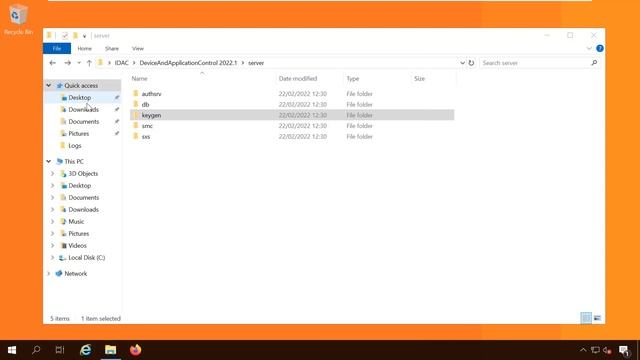Open Local Disk (C:) in navigation pane
This screenshot has width=640, height=360.
click(x=87, y=258)
